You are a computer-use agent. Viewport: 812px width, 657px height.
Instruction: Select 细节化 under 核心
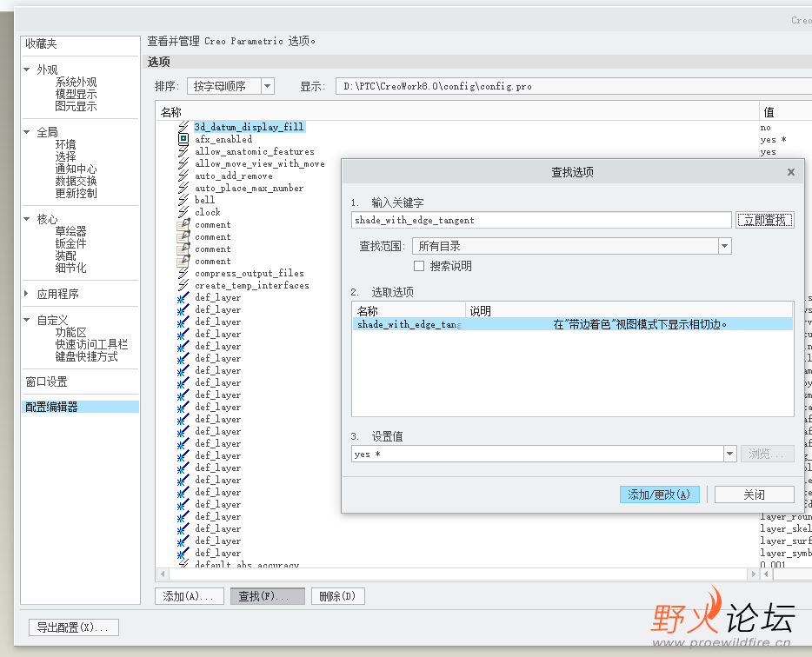pyautogui.click(x=71, y=268)
